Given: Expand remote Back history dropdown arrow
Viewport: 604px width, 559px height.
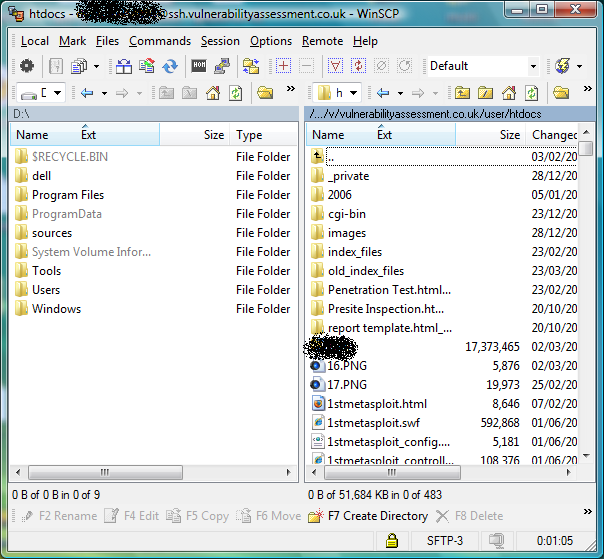Looking at the screenshot, I should (400, 93).
